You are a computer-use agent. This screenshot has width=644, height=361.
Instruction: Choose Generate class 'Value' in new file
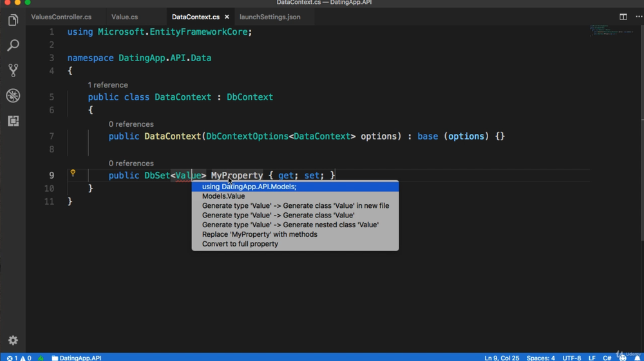coord(295,205)
